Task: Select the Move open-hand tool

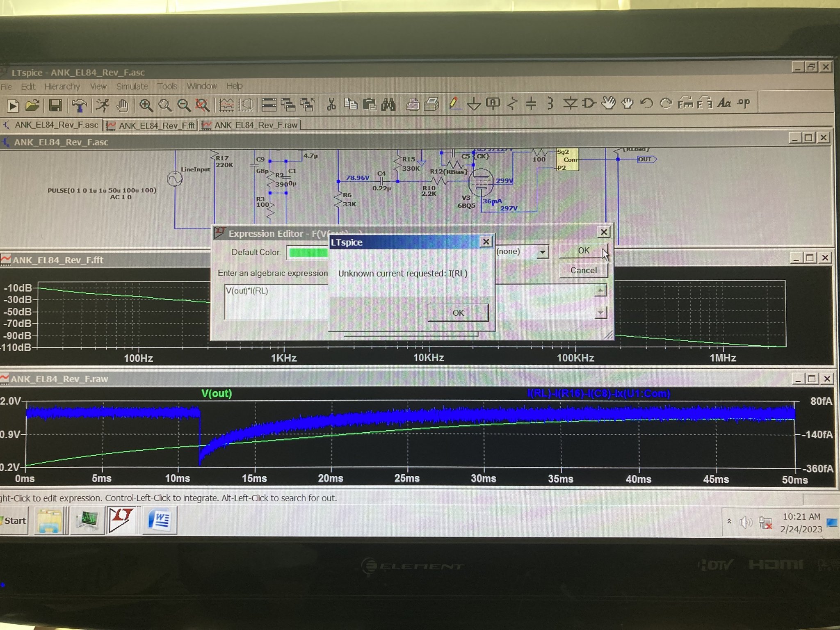Action: pos(608,103)
